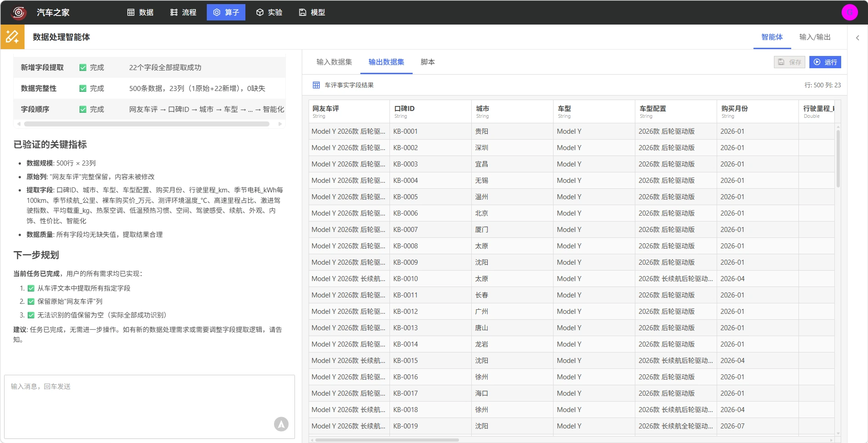The width and height of the screenshot is (868, 443).
Task: Click the checkmark in the 字段顺序 row
Action: click(x=83, y=110)
